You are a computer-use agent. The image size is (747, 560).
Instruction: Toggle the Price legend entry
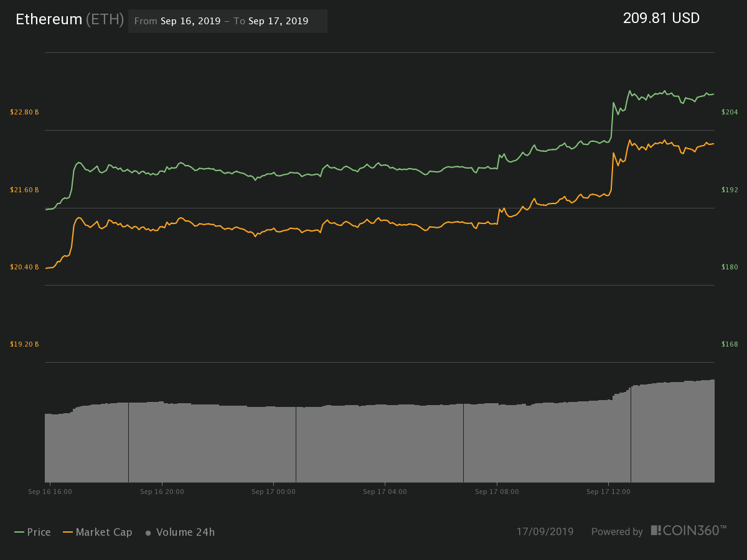tap(32, 532)
